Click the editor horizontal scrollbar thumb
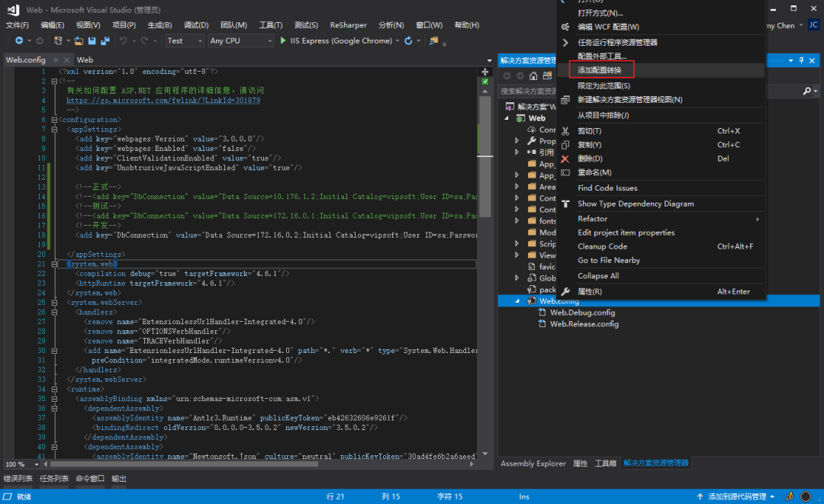 pyautogui.click(x=184, y=464)
